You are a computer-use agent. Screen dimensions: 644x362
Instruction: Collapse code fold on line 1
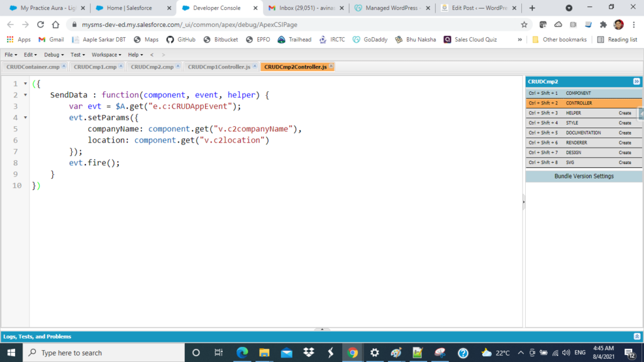[25, 84]
